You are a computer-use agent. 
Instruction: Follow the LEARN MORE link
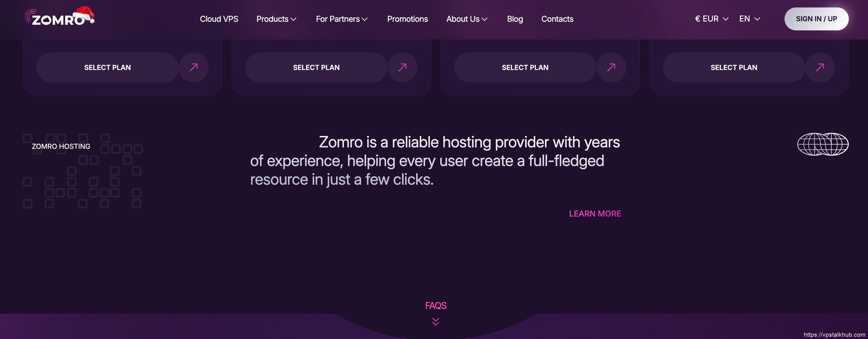tap(595, 214)
